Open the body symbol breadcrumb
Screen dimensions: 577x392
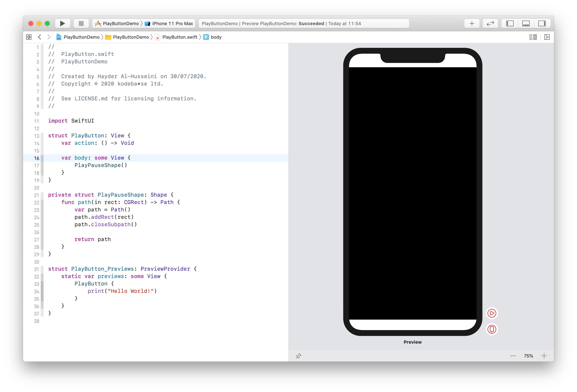[x=213, y=37]
